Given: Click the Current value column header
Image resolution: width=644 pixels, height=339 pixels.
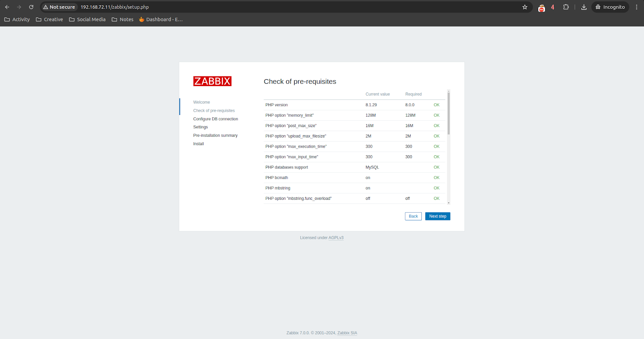Looking at the screenshot, I should coord(378,94).
